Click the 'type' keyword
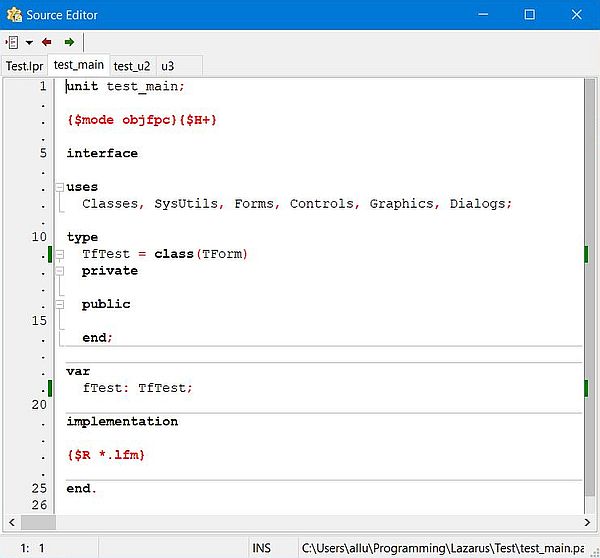The height and width of the screenshot is (558, 600). coord(82,237)
